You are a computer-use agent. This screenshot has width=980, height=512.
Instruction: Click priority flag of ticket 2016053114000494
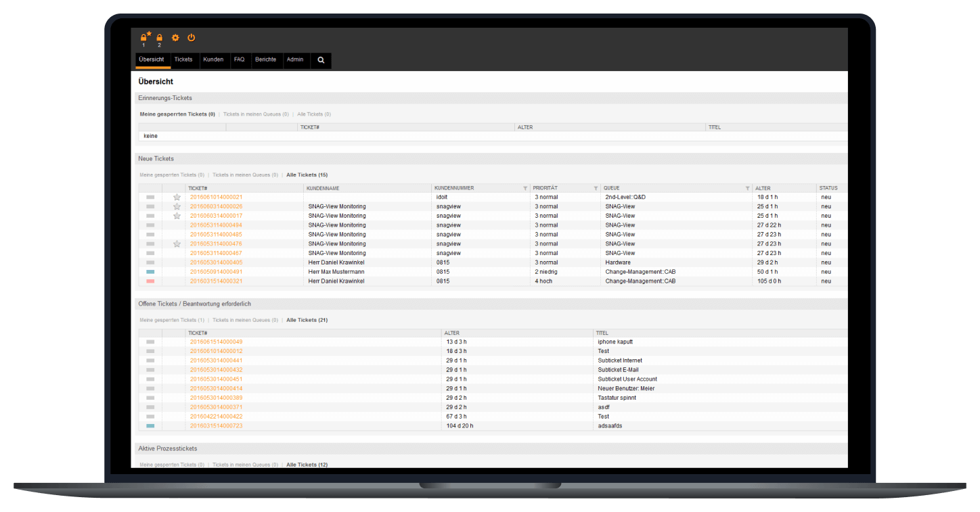(x=150, y=225)
